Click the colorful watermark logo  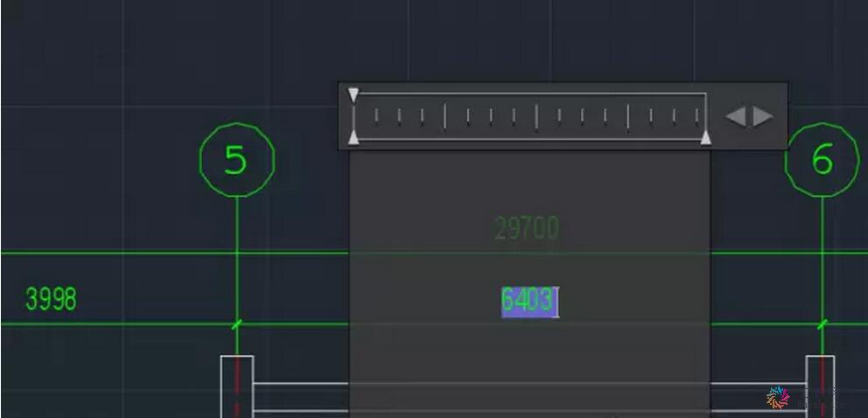click(778, 398)
